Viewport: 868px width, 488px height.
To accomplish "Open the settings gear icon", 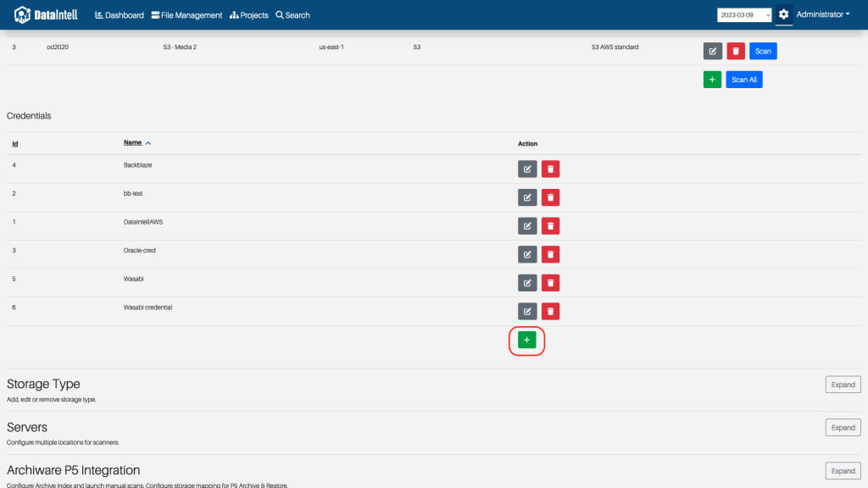I will pos(783,14).
